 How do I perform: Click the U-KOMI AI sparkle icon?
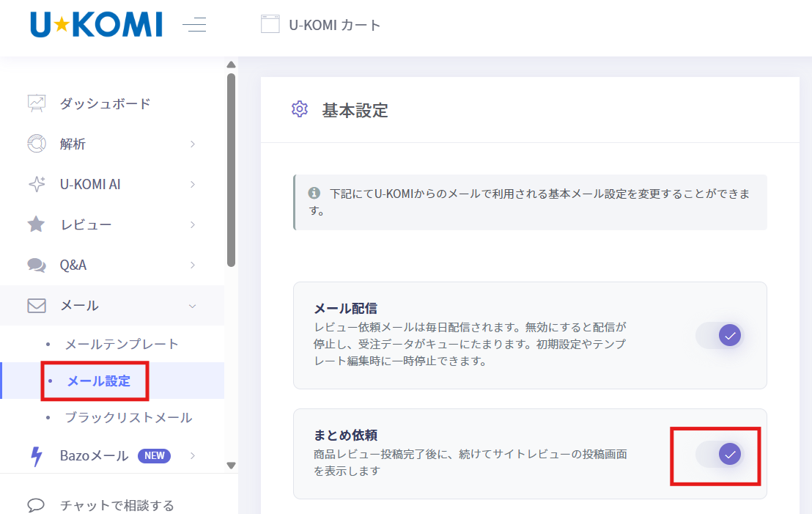pyautogui.click(x=36, y=184)
